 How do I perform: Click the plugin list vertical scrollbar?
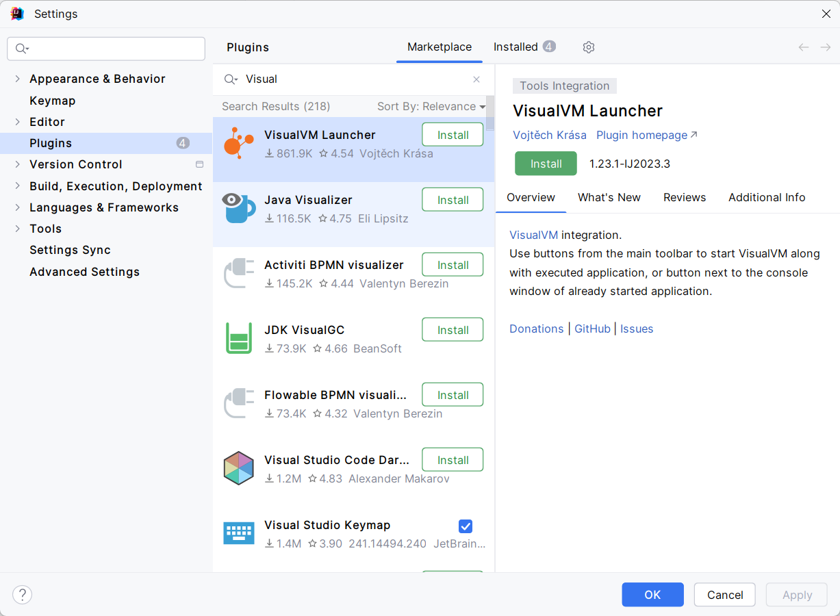(x=490, y=114)
